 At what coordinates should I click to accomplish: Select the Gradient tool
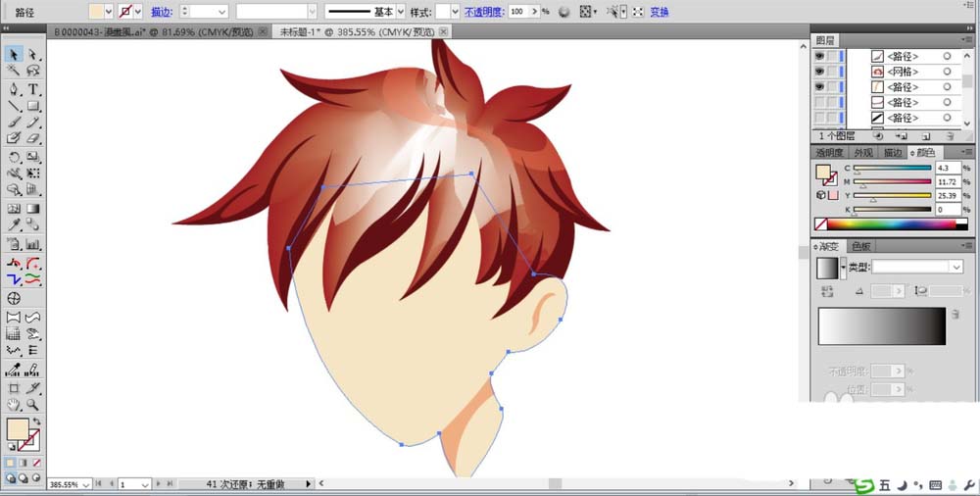(x=32, y=208)
